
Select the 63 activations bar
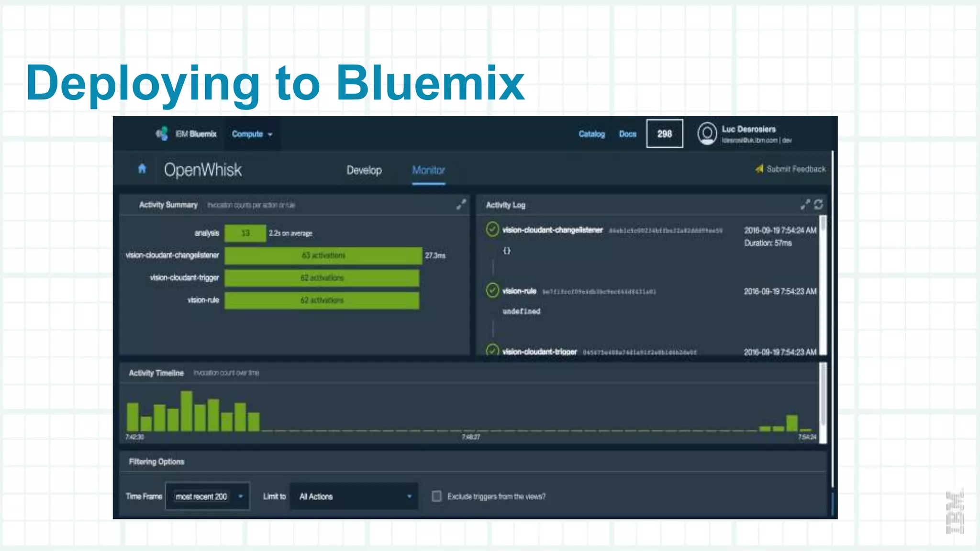(323, 255)
